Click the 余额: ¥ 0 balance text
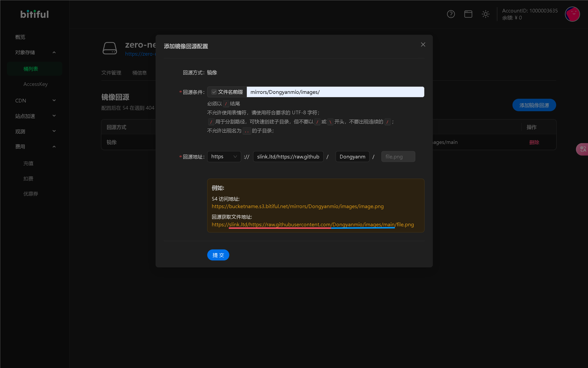 tap(512, 18)
